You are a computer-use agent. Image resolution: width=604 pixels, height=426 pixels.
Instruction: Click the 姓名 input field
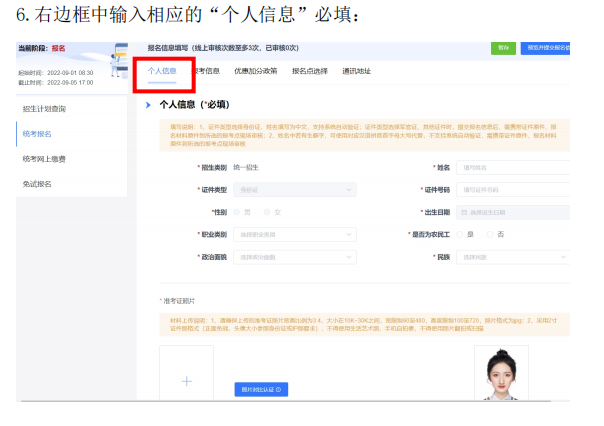(512, 168)
